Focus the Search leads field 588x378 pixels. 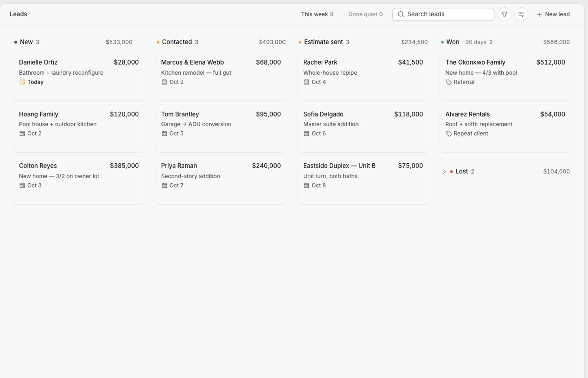click(443, 14)
